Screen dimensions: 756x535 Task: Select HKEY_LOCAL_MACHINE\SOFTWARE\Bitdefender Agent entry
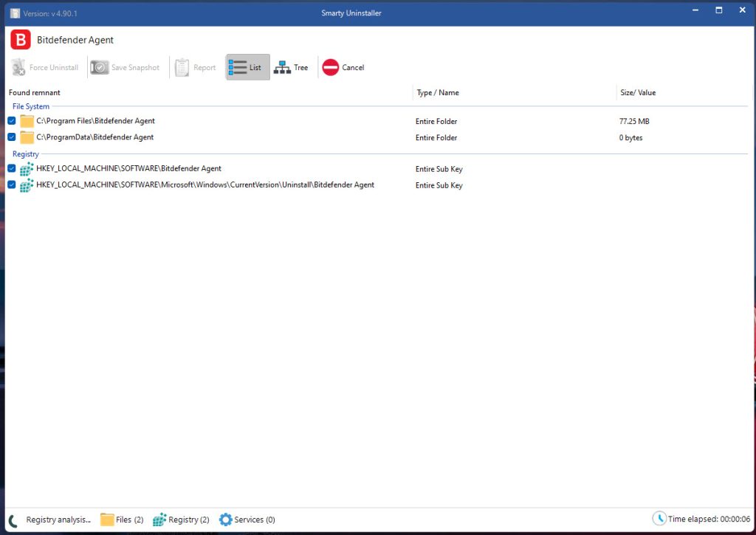[128, 169]
